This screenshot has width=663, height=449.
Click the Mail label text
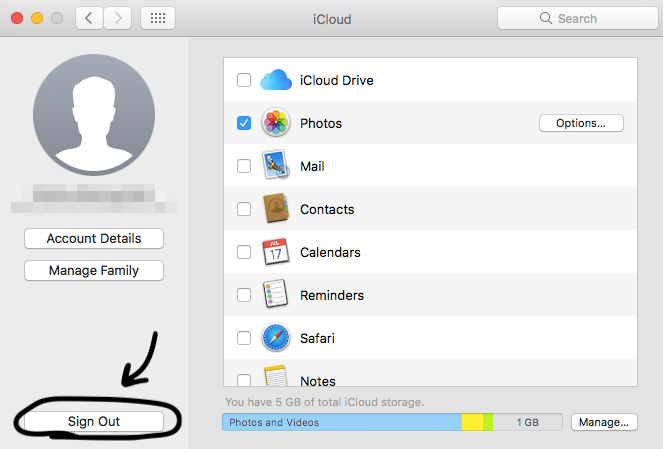coord(312,166)
